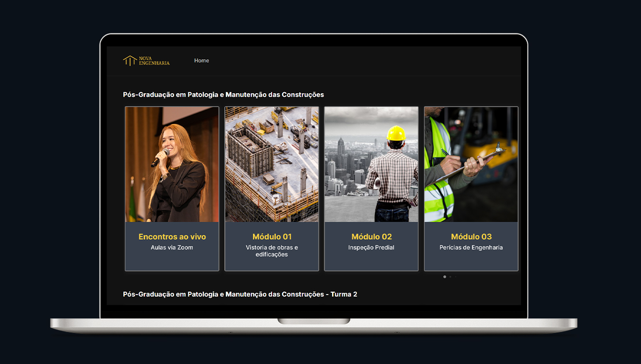
Task: Select the third carousel pagination dot
Action: (x=455, y=277)
